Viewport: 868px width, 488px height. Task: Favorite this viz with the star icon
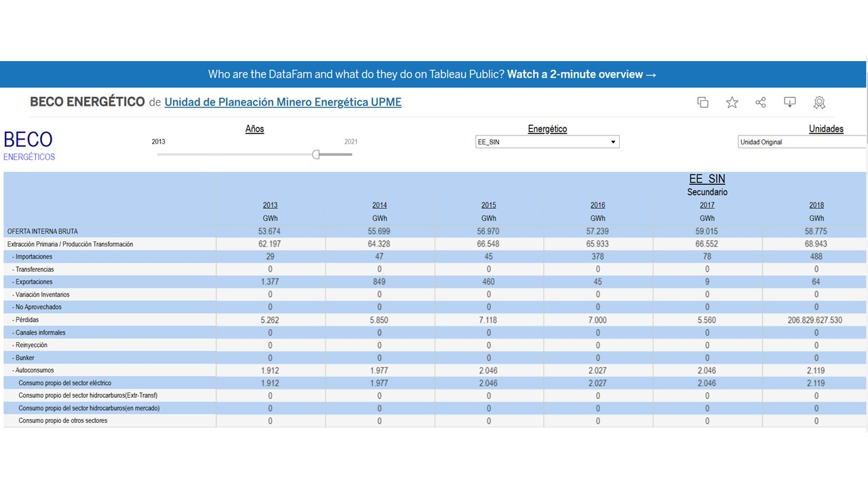[x=732, y=102]
